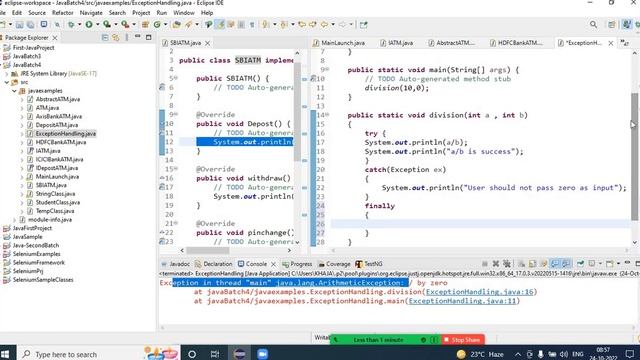This screenshot has height=360, width=640.
Task: Open the ExceptionHandling.java:16 stack trace link
Action: coord(480,292)
